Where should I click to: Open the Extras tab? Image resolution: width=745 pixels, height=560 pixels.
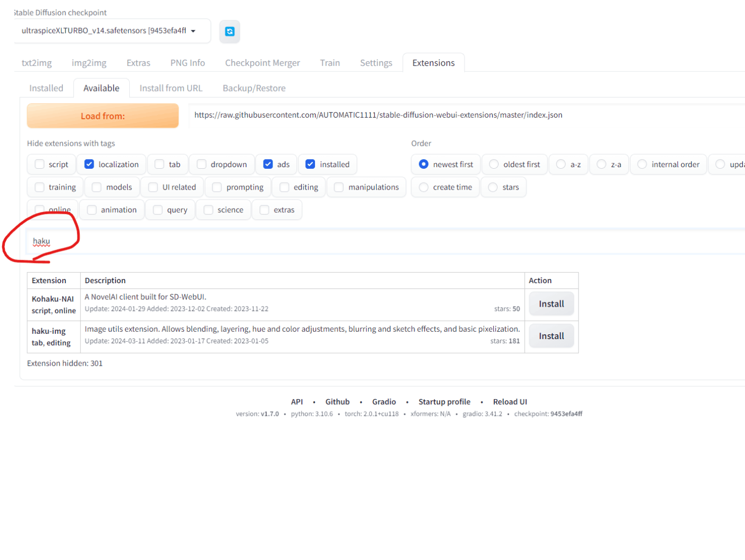pyautogui.click(x=138, y=63)
